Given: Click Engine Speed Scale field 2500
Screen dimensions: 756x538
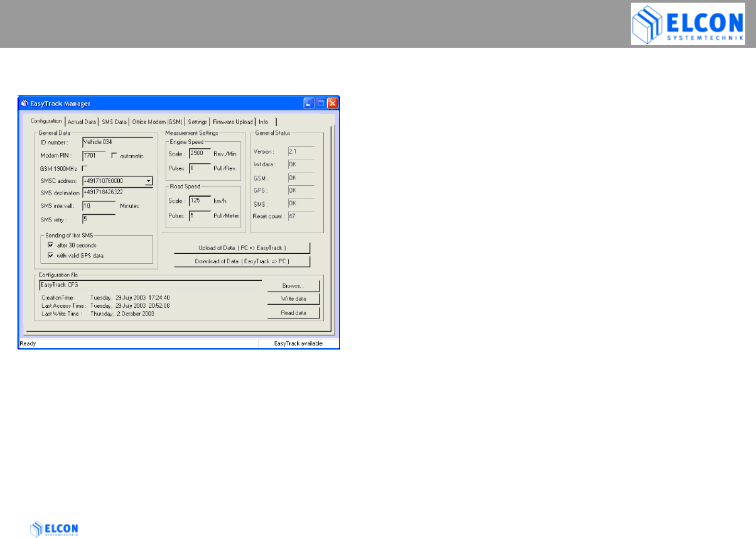Looking at the screenshot, I should click(x=200, y=154).
